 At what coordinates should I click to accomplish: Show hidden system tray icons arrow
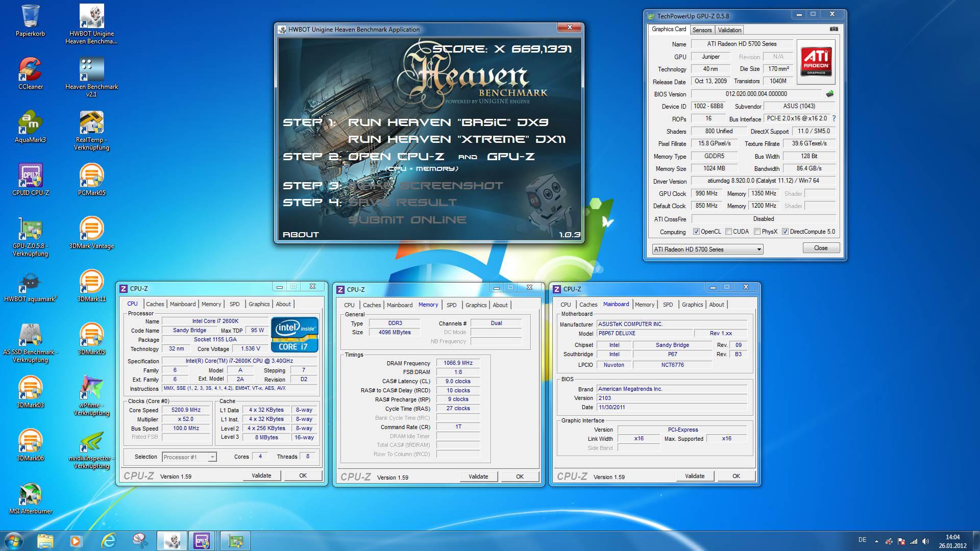(876, 541)
